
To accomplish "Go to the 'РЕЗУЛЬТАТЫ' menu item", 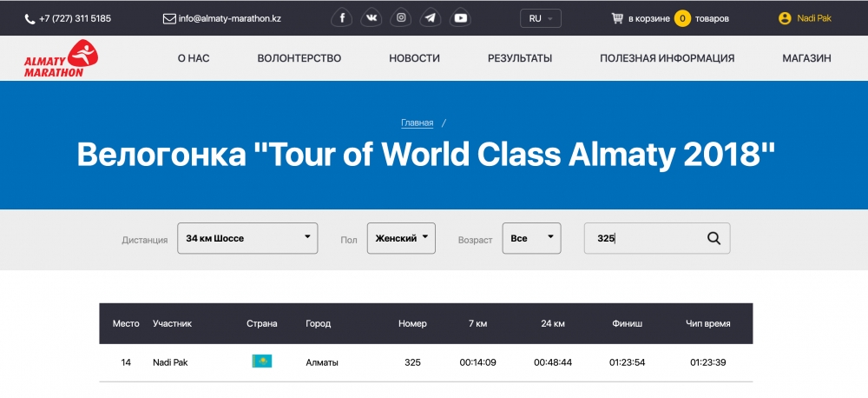I will tap(520, 58).
